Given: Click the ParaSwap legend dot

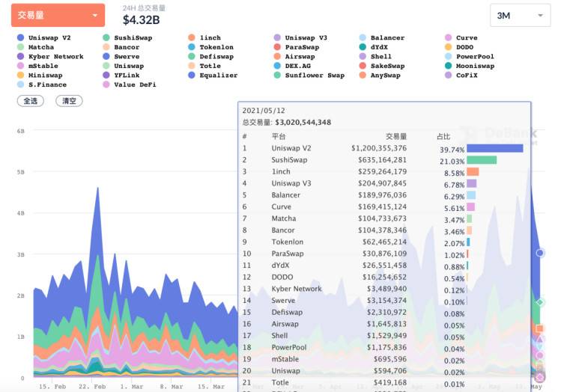Looking at the screenshot, I should pyautogui.click(x=277, y=47).
